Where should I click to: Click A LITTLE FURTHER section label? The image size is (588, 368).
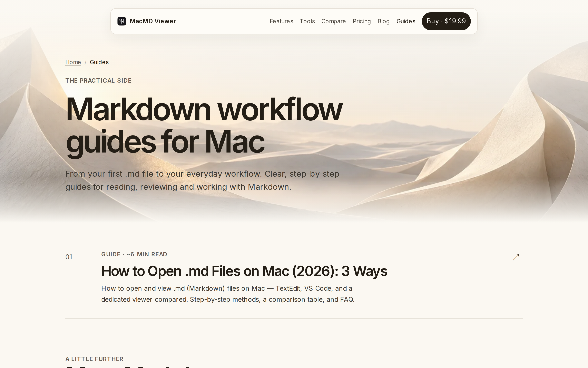point(94,359)
